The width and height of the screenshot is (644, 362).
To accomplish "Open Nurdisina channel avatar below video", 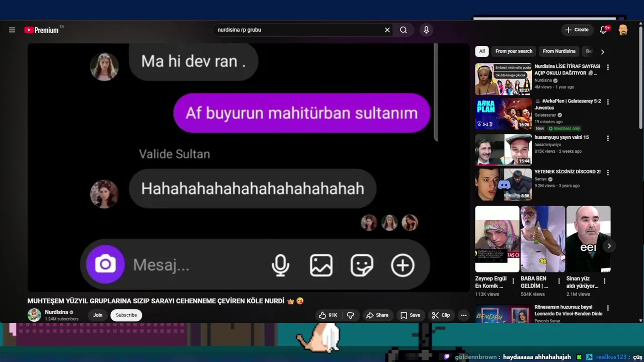I will coord(34,315).
